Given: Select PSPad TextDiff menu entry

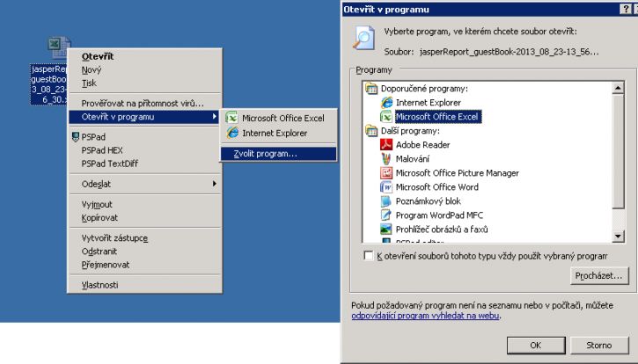Looking at the screenshot, I should (144, 164).
